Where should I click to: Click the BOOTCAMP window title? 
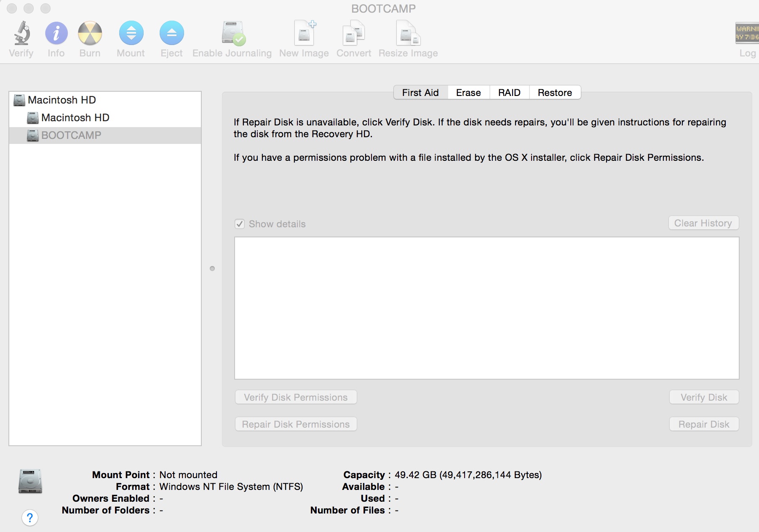pos(383,8)
